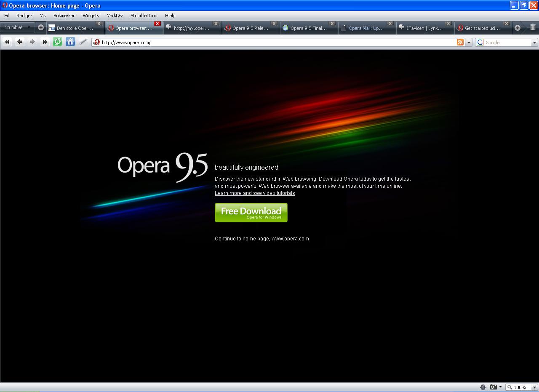This screenshot has width=539, height=392.
Task: Click the fit to width status icon
Action: pyautogui.click(x=483, y=387)
